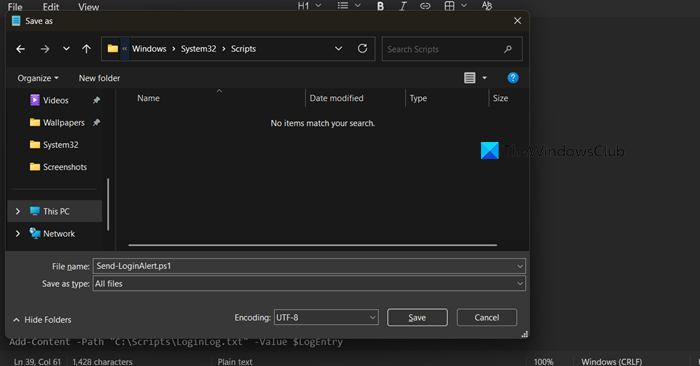Open Screenshots in the sidebar
The image size is (700, 366).
point(65,167)
